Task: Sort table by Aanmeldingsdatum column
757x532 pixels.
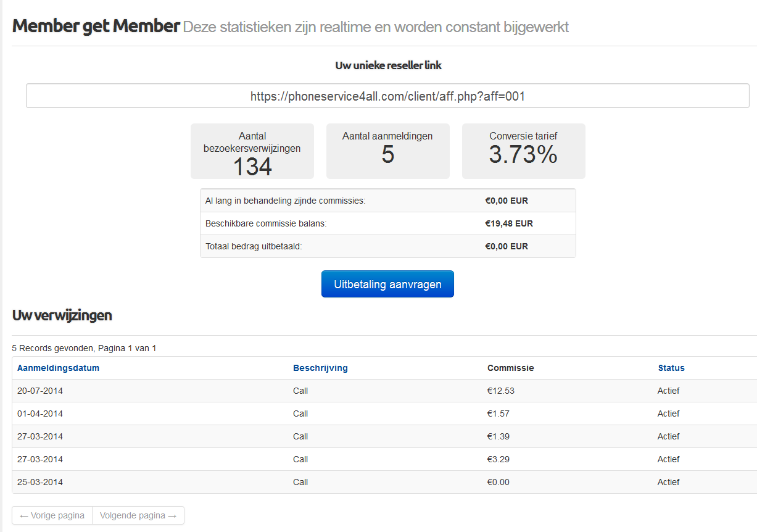Action: tap(58, 367)
